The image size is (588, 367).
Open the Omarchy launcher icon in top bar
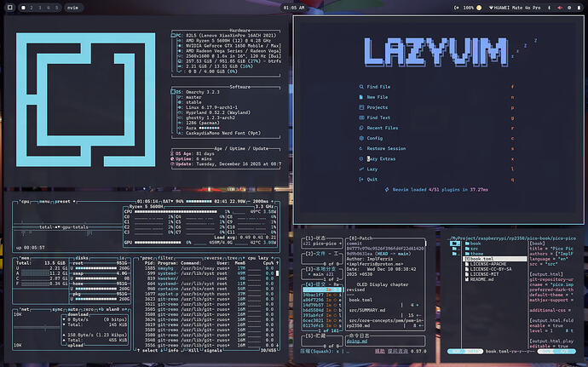(x=9, y=8)
